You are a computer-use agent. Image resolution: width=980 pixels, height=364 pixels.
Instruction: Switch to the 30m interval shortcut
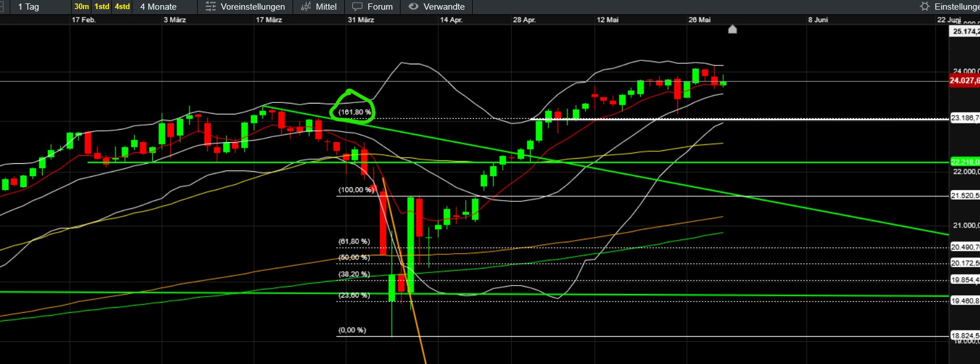[x=82, y=7]
